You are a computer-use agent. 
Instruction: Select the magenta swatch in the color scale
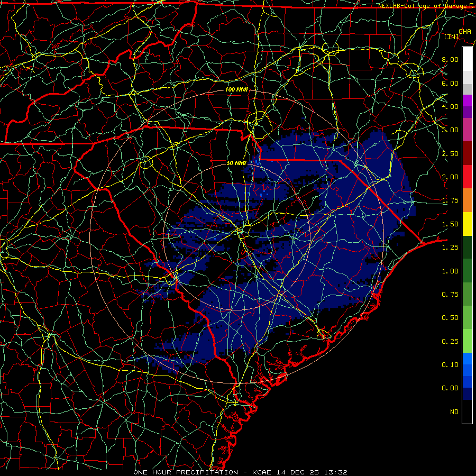pyautogui.click(x=467, y=100)
